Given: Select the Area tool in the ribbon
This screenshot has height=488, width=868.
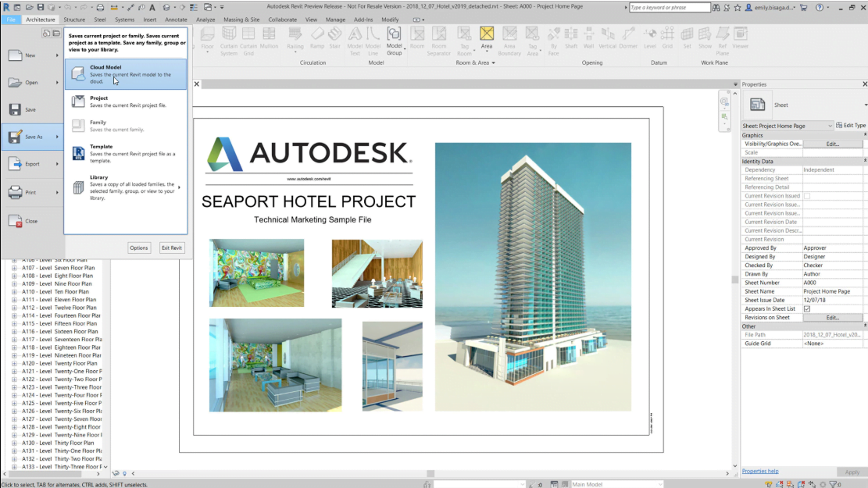Looking at the screenshot, I should (487, 39).
